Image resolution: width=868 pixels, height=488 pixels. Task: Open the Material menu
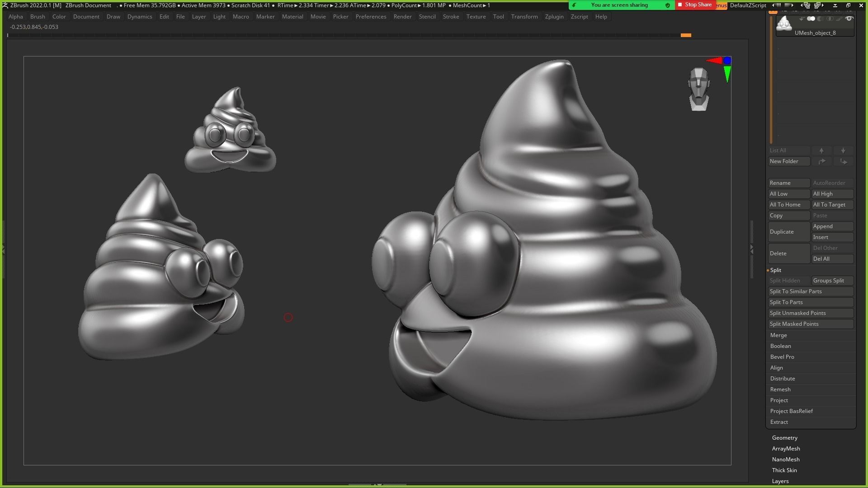292,17
